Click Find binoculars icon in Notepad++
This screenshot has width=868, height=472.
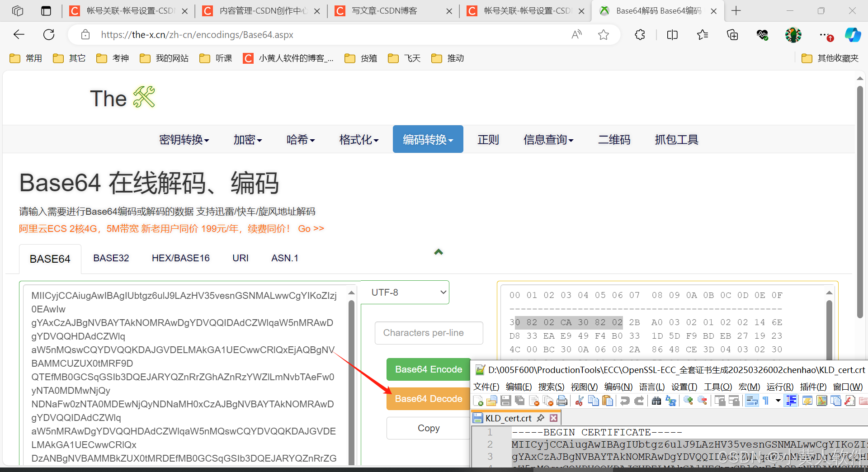[x=656, y=401]
